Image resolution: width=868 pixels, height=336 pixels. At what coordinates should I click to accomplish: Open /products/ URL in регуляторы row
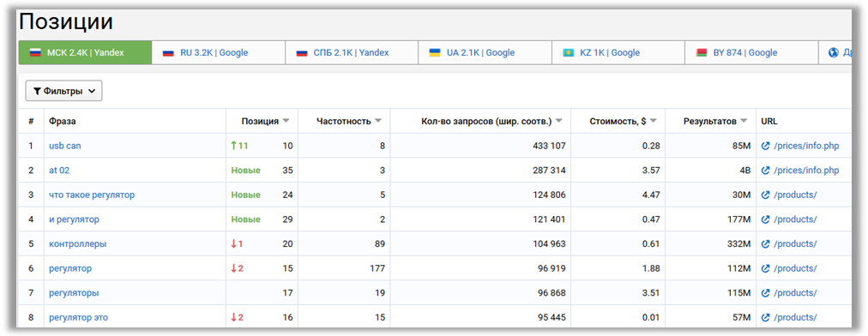click(795, 293)
